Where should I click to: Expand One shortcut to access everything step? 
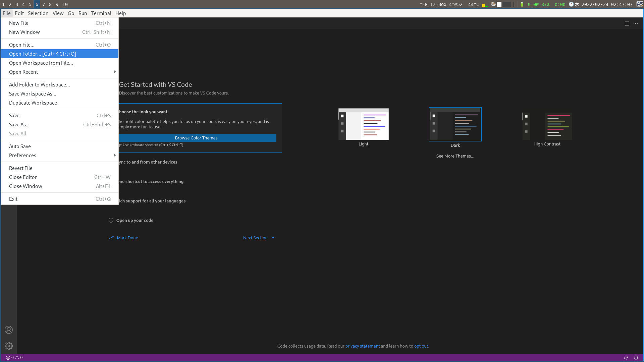coord(151,181)
